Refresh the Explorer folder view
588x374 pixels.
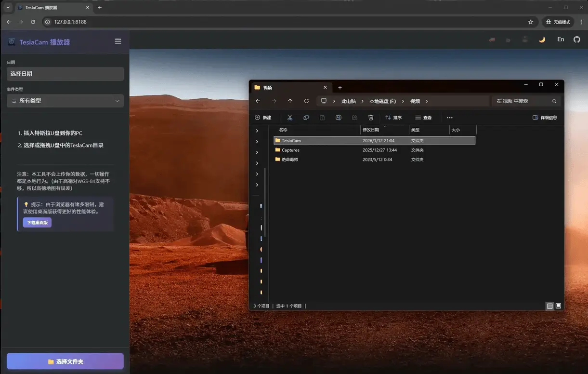pos(306,101)
